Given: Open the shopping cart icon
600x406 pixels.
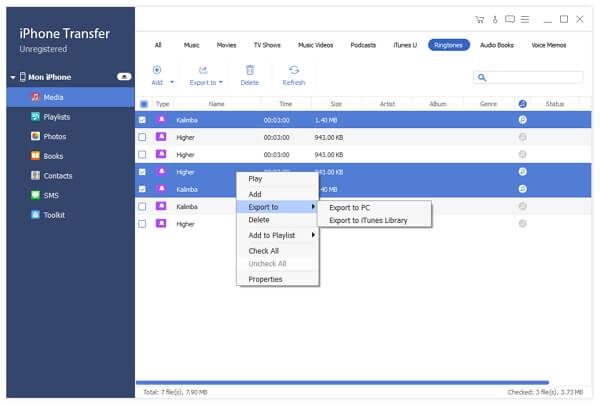Looking at the screenshot, I should (x=479, y=20).
